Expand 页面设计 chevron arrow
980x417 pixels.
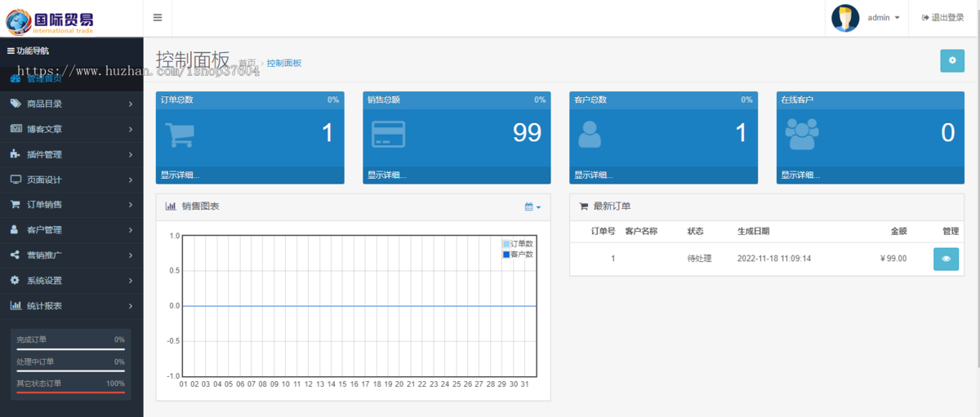coord(131,180)
